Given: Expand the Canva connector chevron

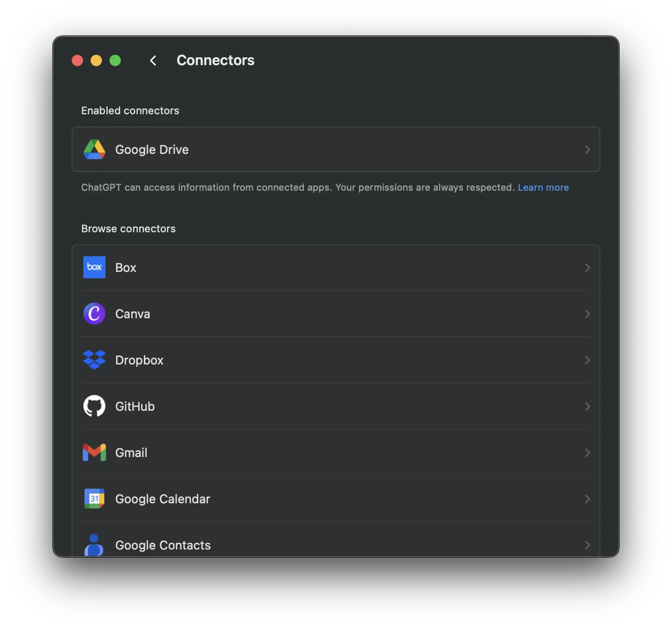Looking at the screenshot, I should (x=588, y=314).
